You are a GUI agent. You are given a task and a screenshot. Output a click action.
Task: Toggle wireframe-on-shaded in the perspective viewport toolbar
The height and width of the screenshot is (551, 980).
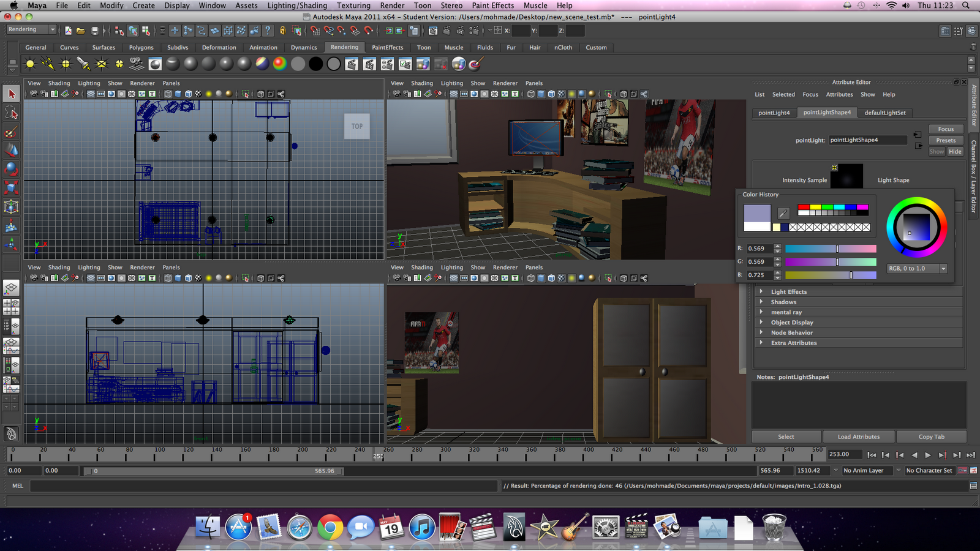551,94
